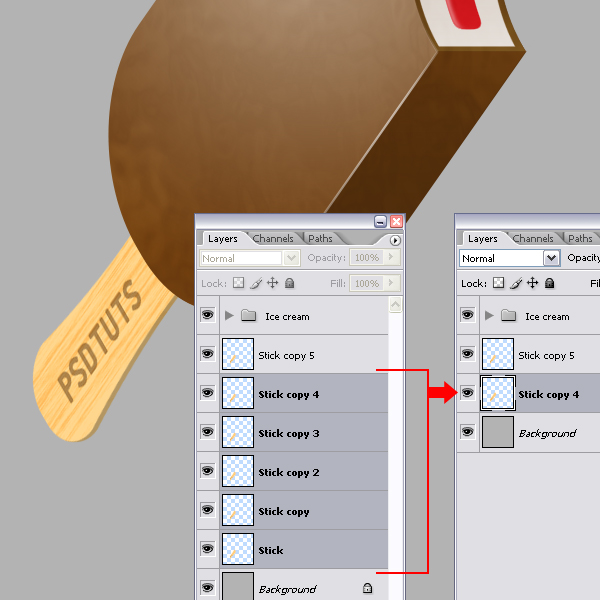Click lock image pixels brush icon in right panel
This screenshot has width=600, height=600.
pos(516,283)
